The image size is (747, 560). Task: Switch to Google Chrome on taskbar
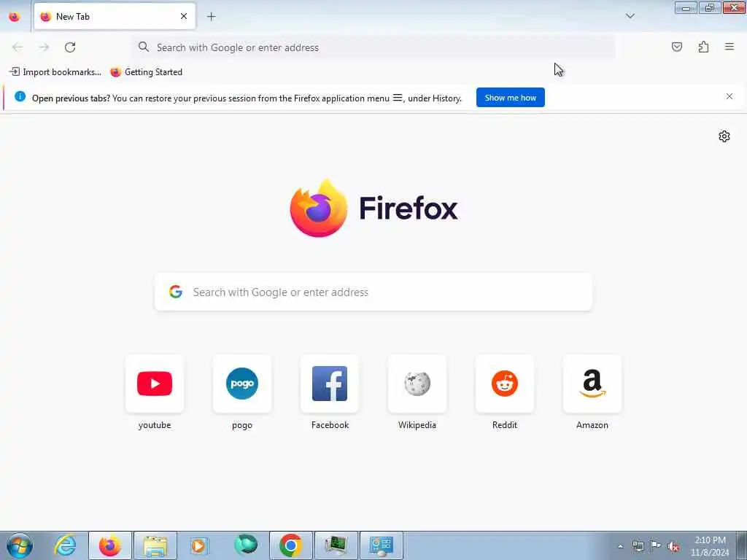tap(291, 545)
